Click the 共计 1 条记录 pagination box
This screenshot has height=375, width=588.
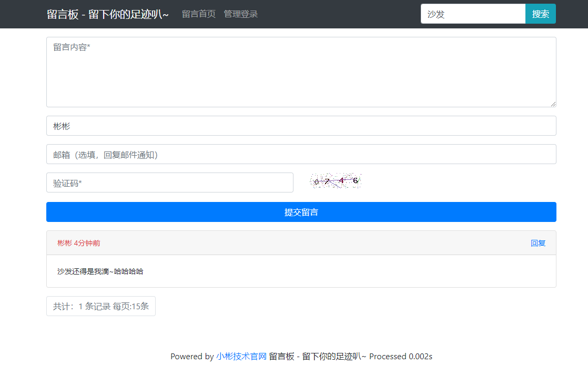click(101, 306)
